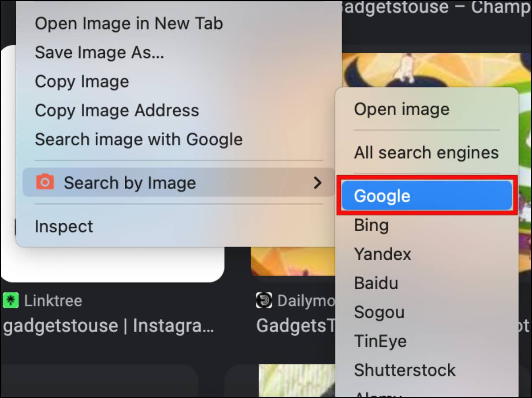The height and width of the screenshot is (398, 532).
Task: Select Save Image As... option
Action: (x=100, y=52)
